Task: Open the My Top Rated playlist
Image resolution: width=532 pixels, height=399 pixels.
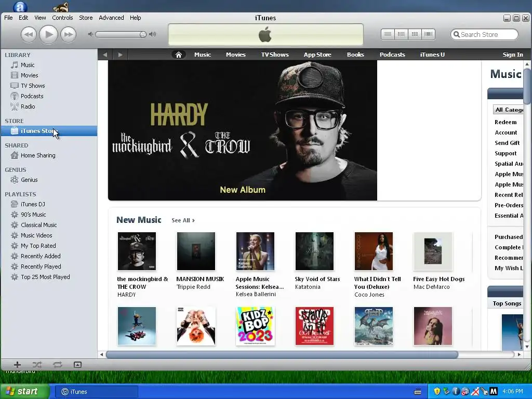Action: (49, 246)
